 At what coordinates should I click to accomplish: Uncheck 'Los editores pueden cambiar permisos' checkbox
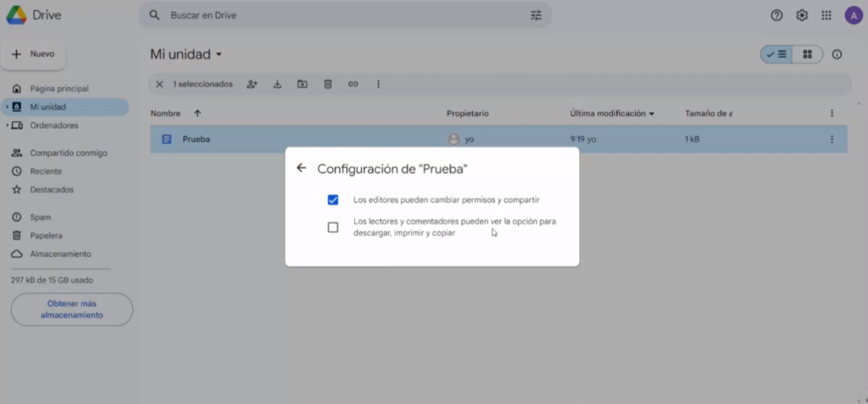click(333, 200)
